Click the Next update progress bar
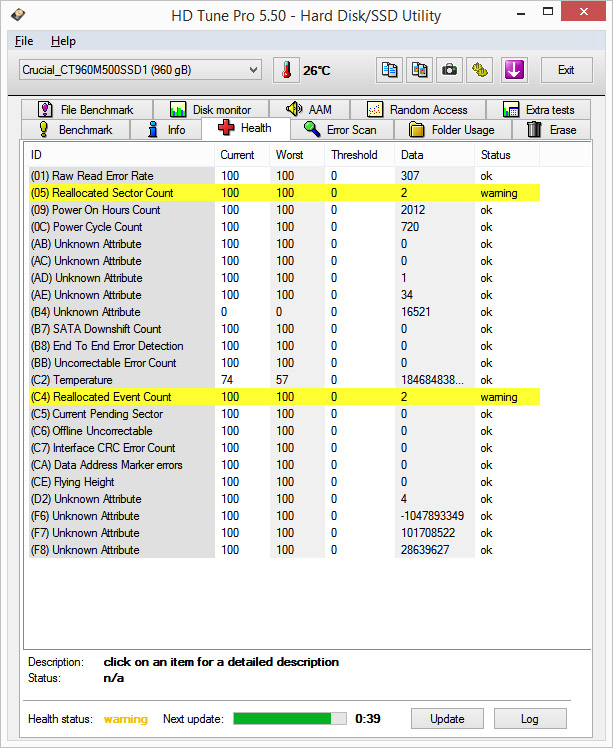The height and width of the screenshot is (748, 613). (x=290, y=718)
